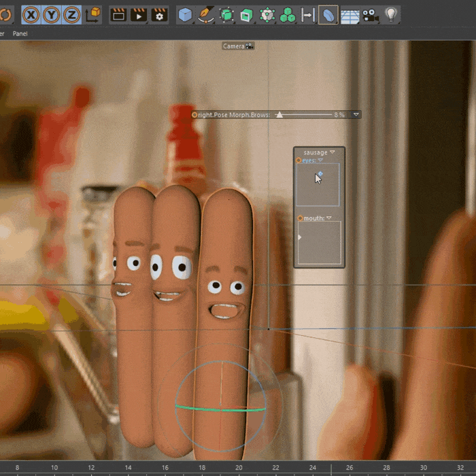Select the blue Bend deformer icon
The image size is (476, 476).
328,14
